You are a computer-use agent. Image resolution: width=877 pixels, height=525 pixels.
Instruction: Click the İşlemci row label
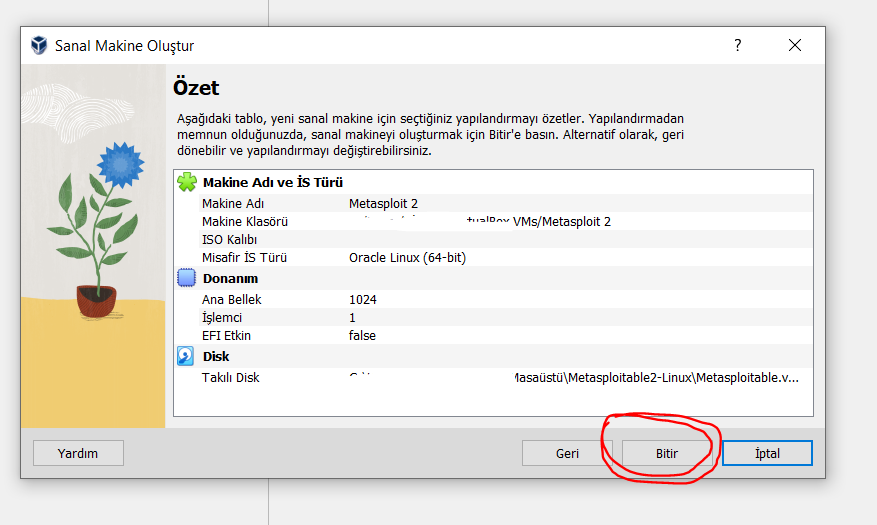(x=221, y=318)
